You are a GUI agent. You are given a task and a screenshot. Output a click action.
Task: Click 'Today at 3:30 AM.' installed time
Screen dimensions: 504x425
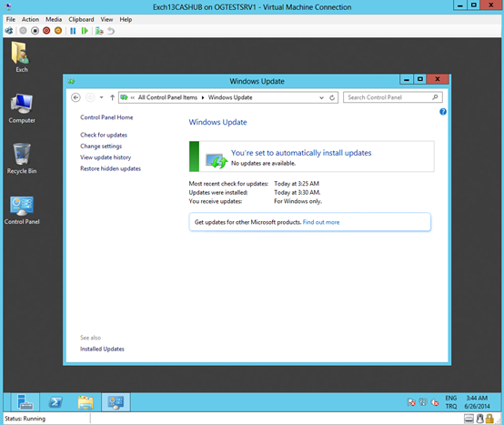(x=297, y=193)
